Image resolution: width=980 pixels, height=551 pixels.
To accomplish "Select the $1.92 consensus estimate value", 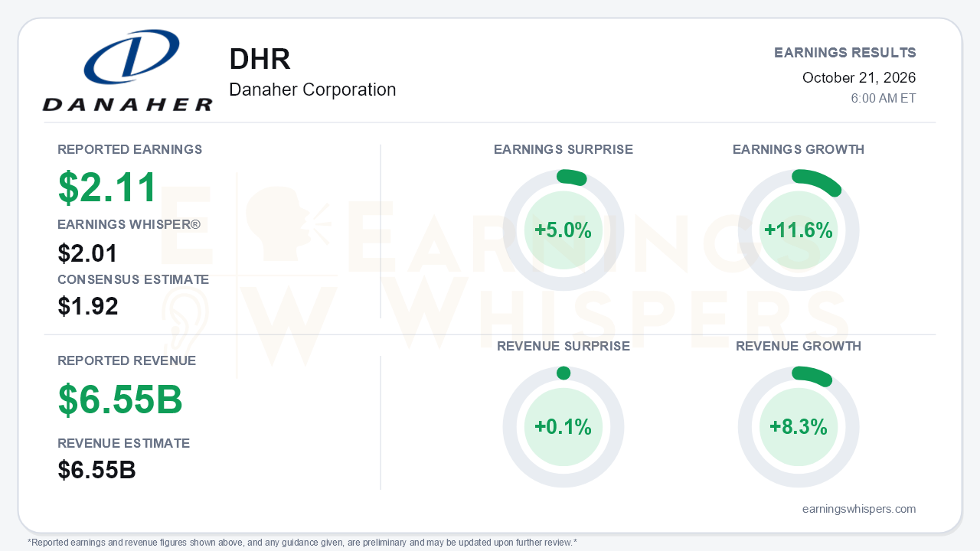I will [x=88, y=306].
